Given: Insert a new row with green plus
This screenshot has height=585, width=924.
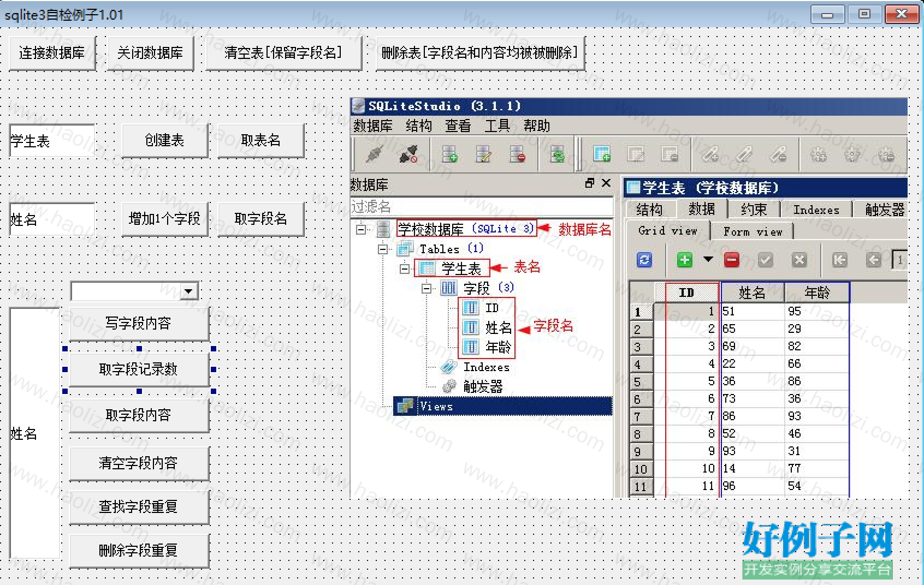Looking at the screenshot, I should (684, 260).
